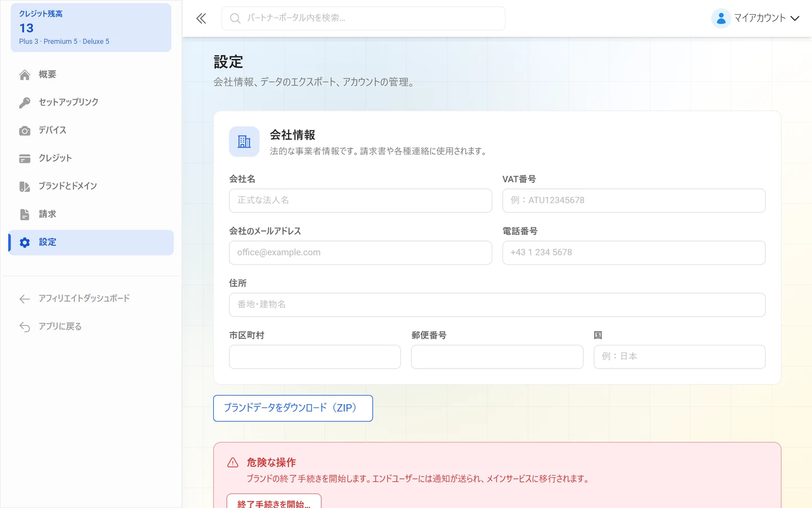
Task: Click the document icon for 請求
Action: pyautogui.click(x=25, y=214)
